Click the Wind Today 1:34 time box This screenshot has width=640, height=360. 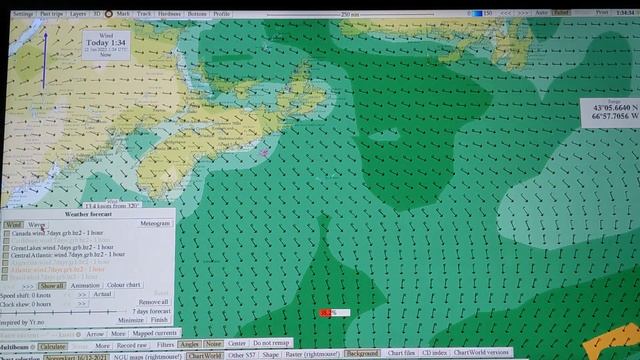106,45
